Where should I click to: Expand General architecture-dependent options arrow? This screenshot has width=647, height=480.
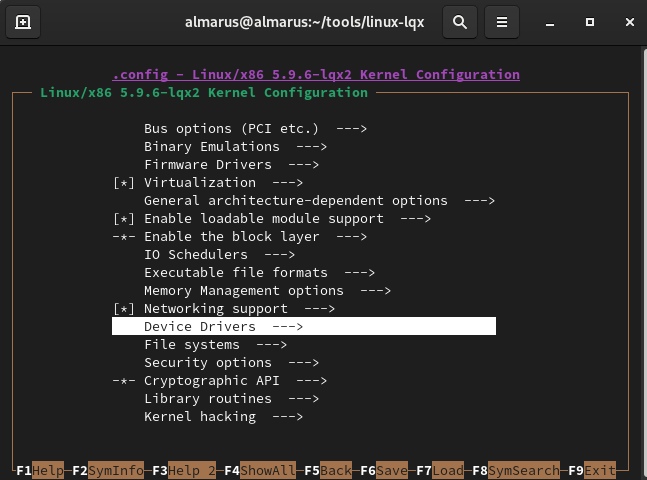(x=479, y=201)
